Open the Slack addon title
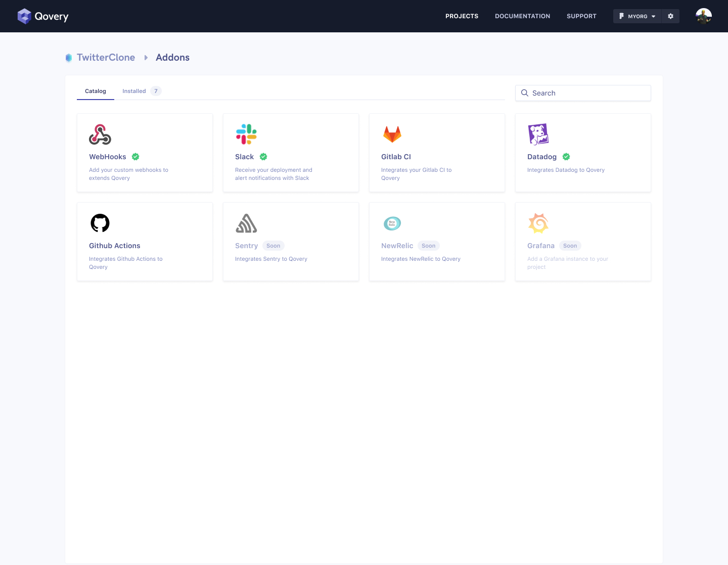This screenshot has width=728, height=565. click(244, 157)
